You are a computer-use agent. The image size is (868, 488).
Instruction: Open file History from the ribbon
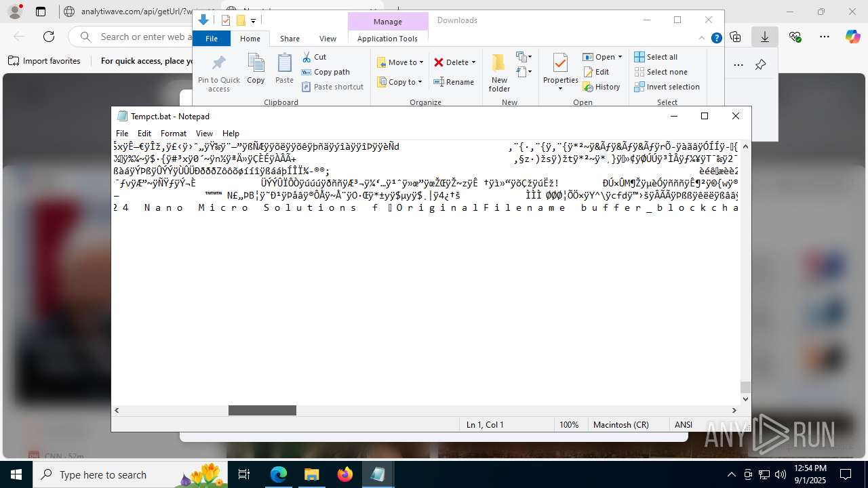pyautogui.click(x=601, y=87)
